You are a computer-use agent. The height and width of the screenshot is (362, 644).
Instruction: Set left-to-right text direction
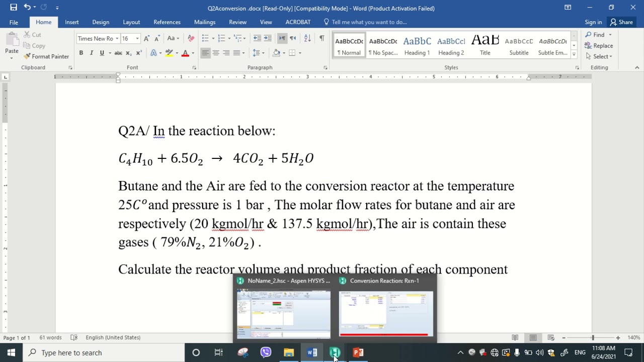pyautogui.click(x=282, y=38)
